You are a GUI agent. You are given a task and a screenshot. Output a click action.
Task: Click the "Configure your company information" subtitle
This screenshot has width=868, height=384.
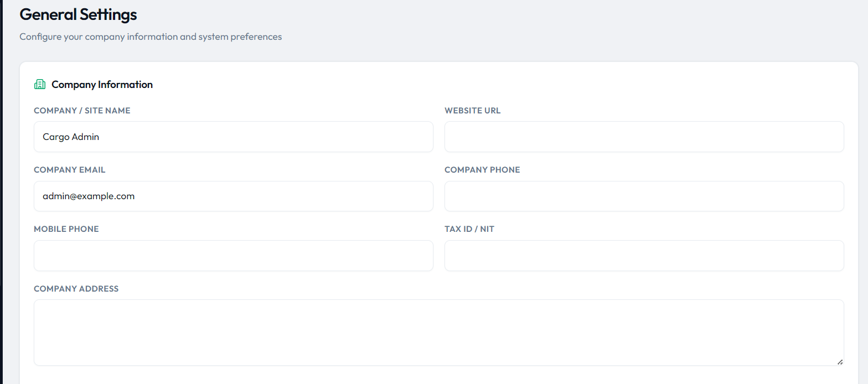coord(151,37)
